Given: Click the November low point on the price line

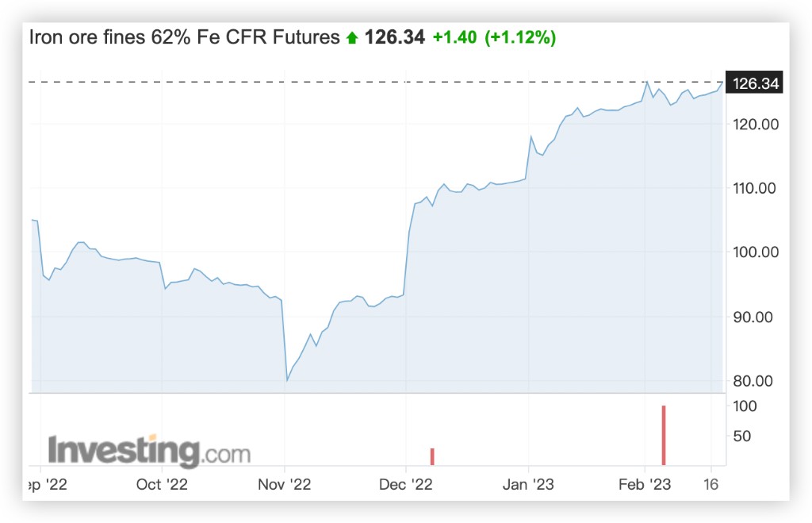Looking at the screenshot, I should tap(286, 381).
